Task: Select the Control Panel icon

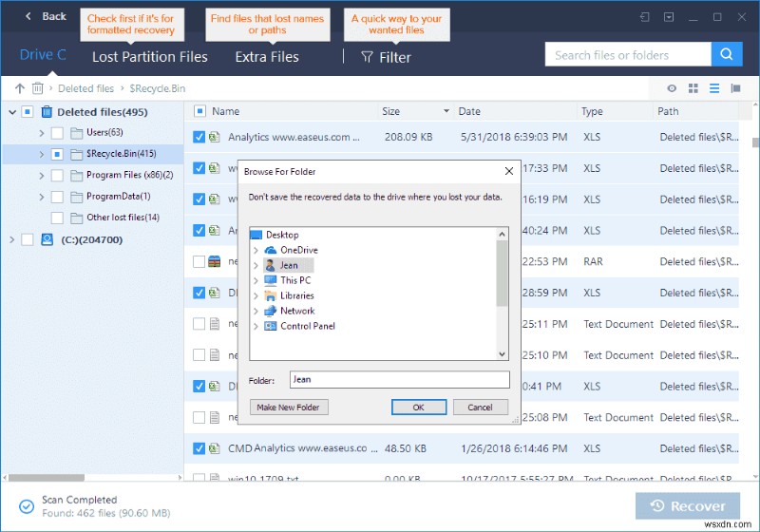Action: [271, 326]
